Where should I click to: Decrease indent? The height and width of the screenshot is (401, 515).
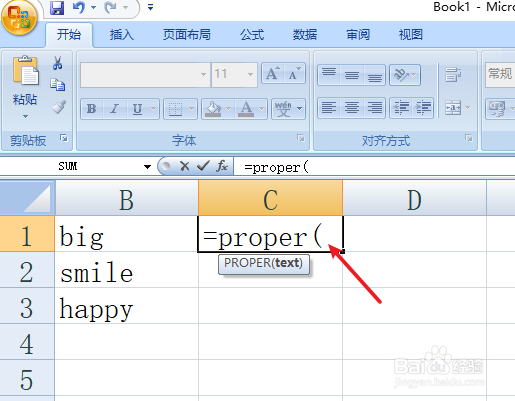401,108
